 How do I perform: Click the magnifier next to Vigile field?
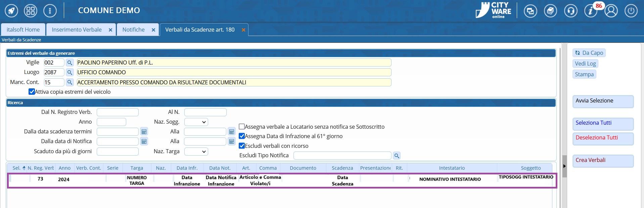[x=70, y=63]
